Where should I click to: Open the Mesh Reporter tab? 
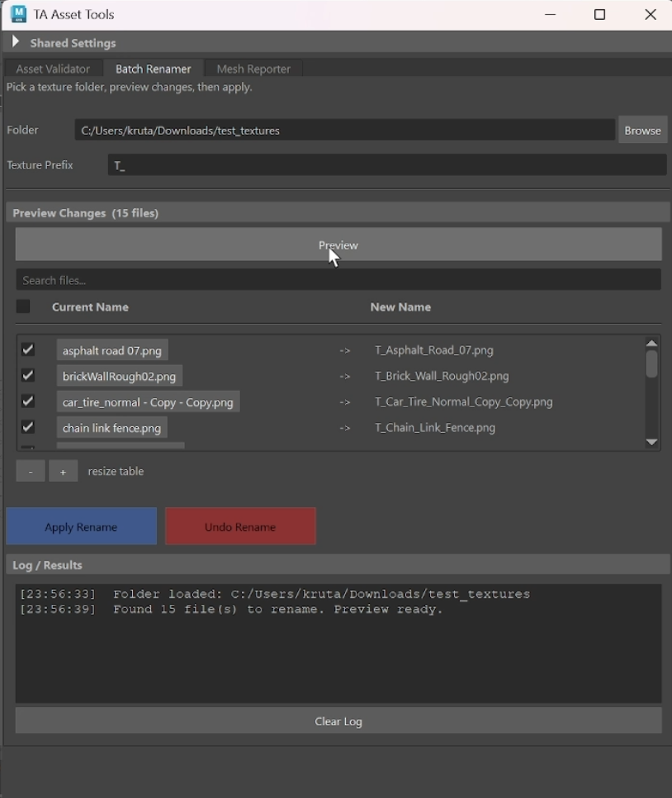[253, 69]
